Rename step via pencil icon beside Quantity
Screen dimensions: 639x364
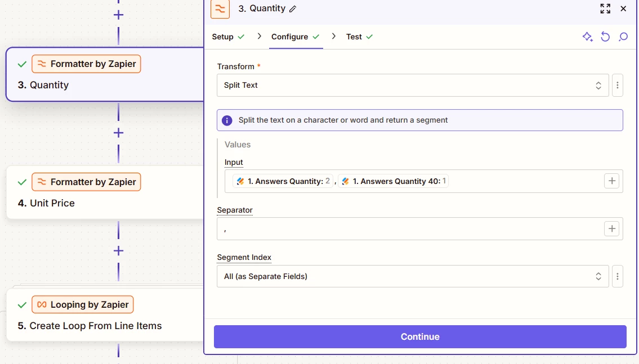[x=293, y=9]
